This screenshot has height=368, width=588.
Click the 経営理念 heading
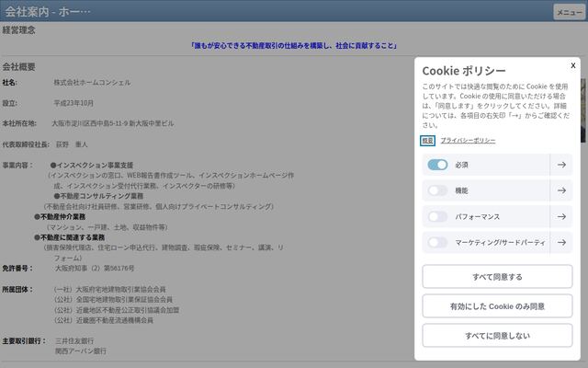(18, 30)
